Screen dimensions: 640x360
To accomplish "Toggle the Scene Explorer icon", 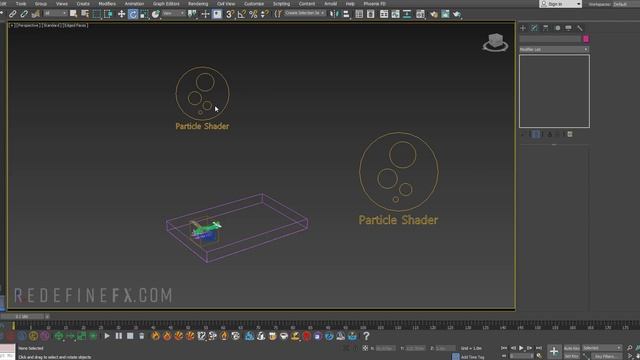I will tap(359, 14).
